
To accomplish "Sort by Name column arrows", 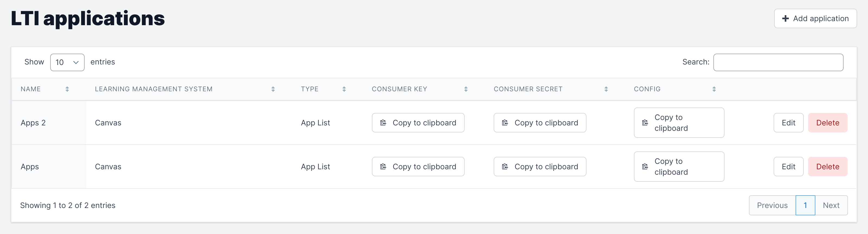I will (67, 89).
